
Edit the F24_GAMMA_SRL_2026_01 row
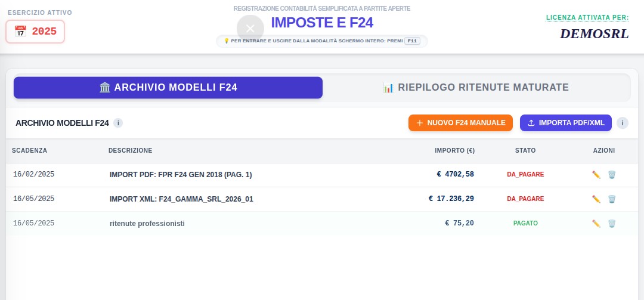(x=596, y=199)
